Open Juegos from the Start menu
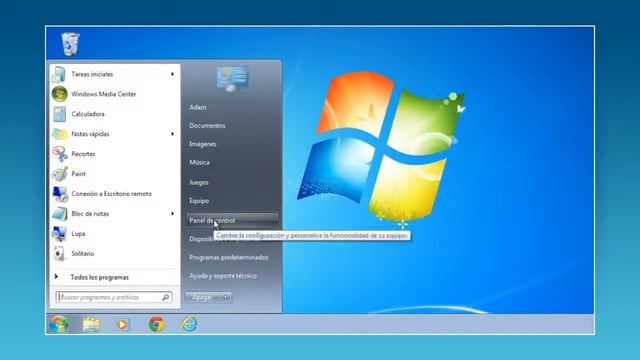This screenshot has height=360, width=640. pos(199,182)
